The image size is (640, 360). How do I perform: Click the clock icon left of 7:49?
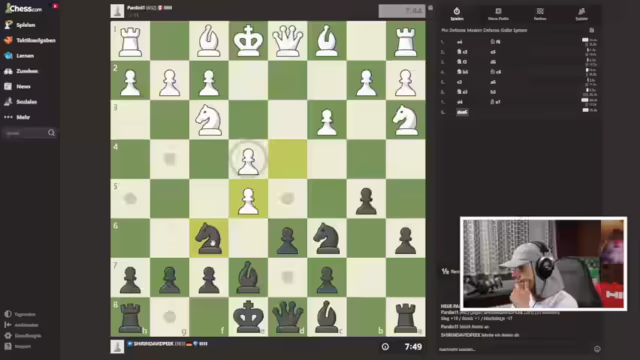pyautogui.click(x=385, y=347)
